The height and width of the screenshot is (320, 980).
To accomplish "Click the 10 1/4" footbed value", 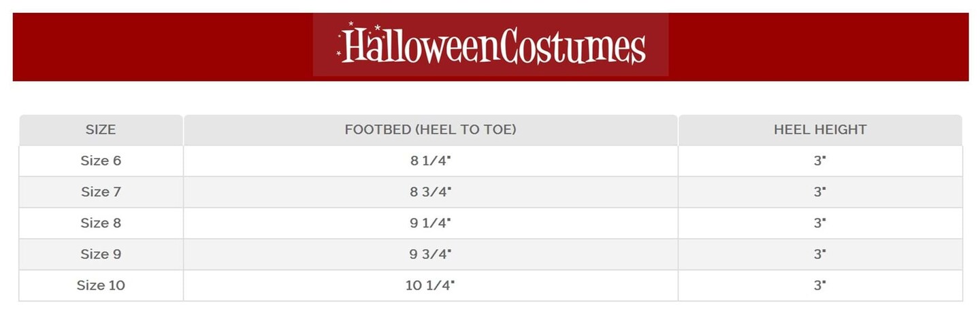I will point(430,285).
